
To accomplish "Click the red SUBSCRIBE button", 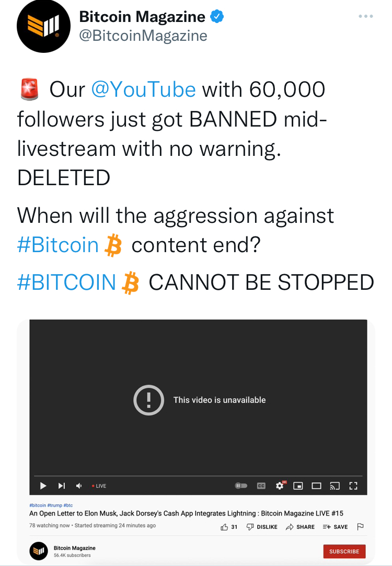I will (x=344, y=551).
